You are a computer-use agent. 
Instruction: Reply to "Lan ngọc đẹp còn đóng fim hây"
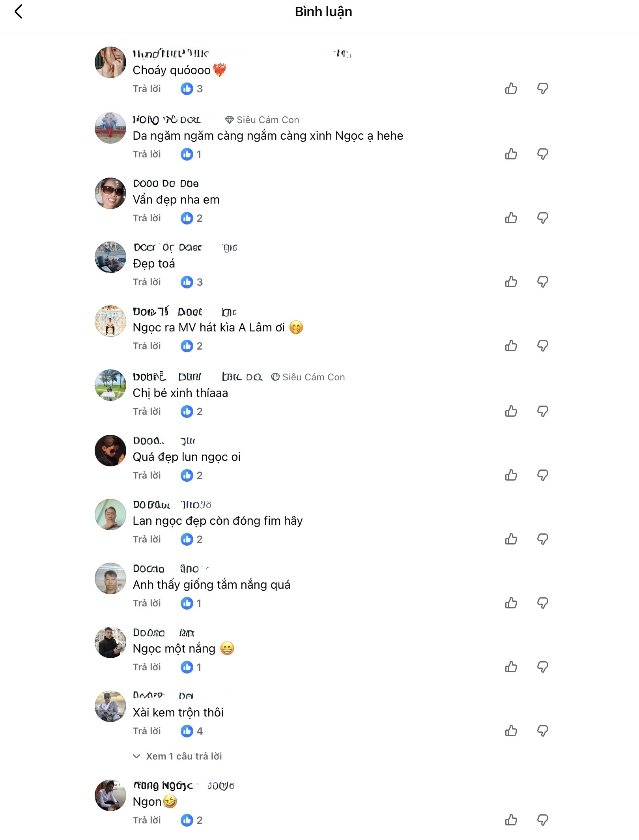[x=147, y=539]
